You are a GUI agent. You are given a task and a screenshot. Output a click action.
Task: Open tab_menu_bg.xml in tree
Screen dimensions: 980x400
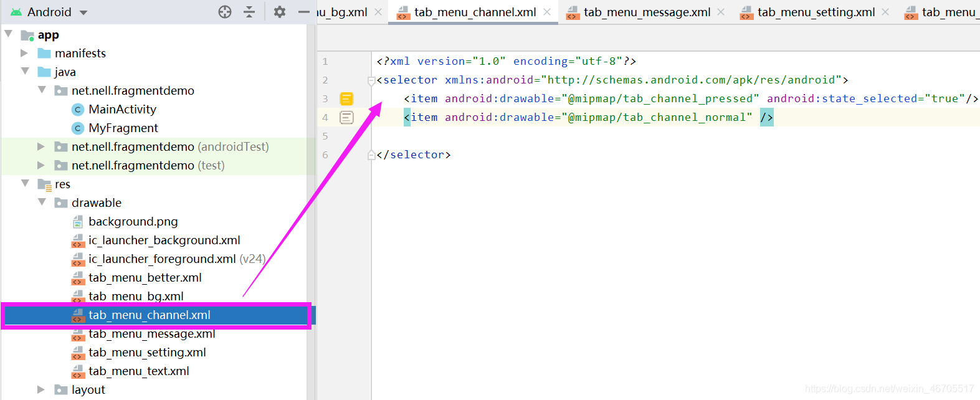pyautogui.click(x=136, y=296)
